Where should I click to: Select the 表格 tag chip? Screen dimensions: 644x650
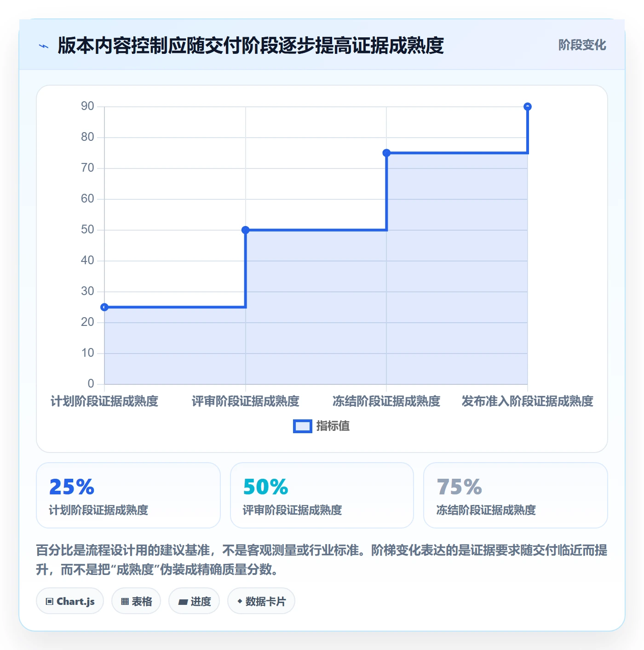tap(136, 601)
